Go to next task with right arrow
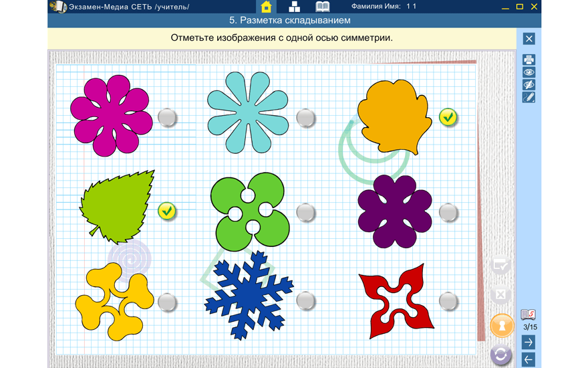 tap(529, 342)
